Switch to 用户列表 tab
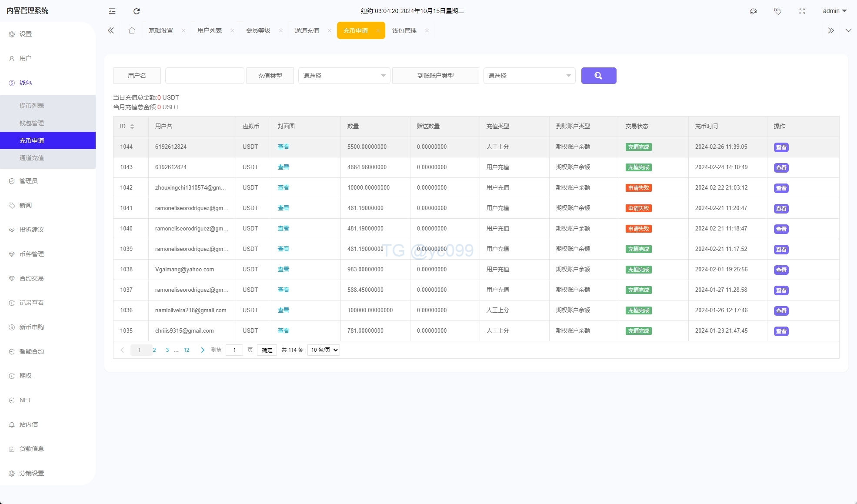The width and height of the screenshot is (857, 504). 209,30
